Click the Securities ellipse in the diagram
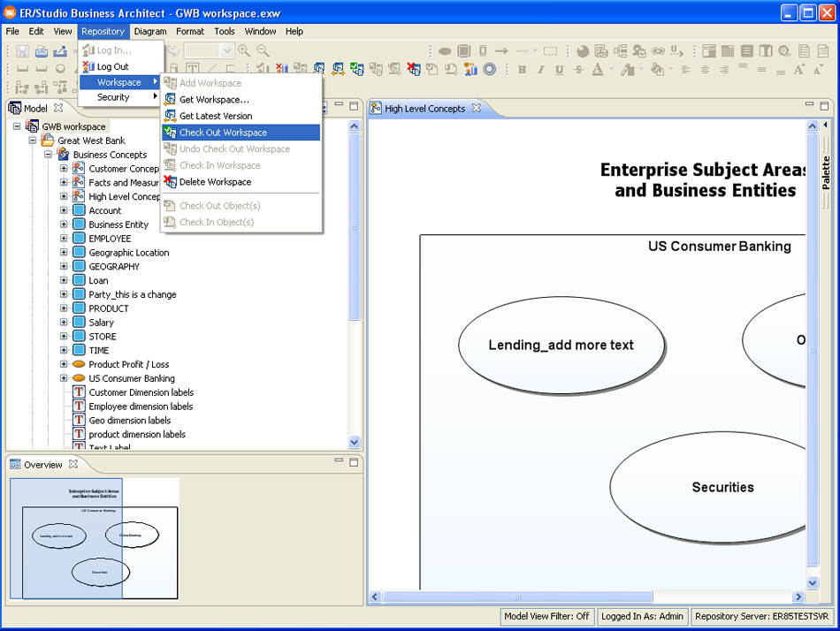The height and width of the screenshot is (631, 840). click(708, 487)
